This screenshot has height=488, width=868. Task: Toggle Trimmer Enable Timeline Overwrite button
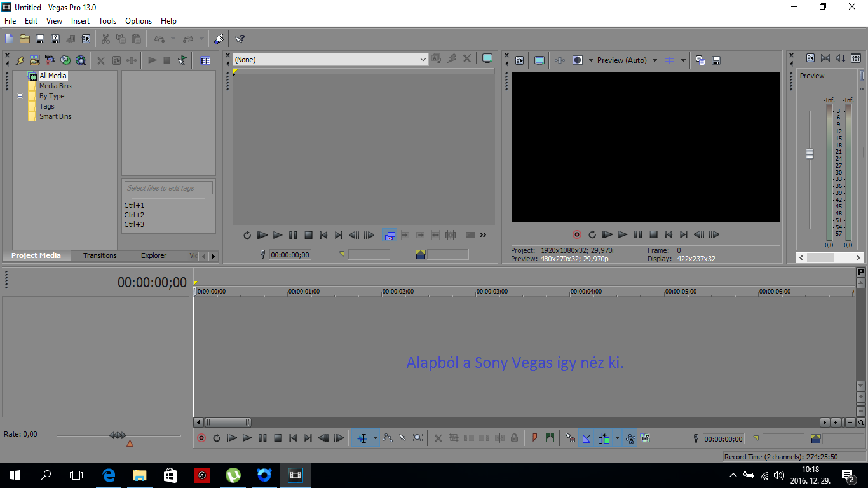pyautogui.click(x=390, y=235)
